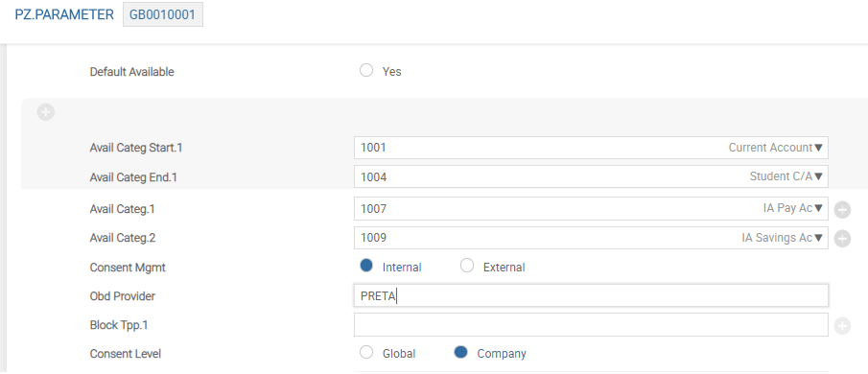Expand Avail Categ.1 IA Pay Ac dropdown
This screenshot has width=868, height=374.
818,209
